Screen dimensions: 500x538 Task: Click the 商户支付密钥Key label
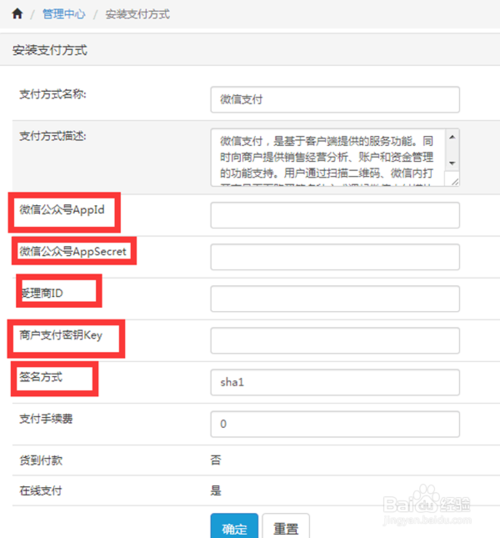(x=61, y=335)
